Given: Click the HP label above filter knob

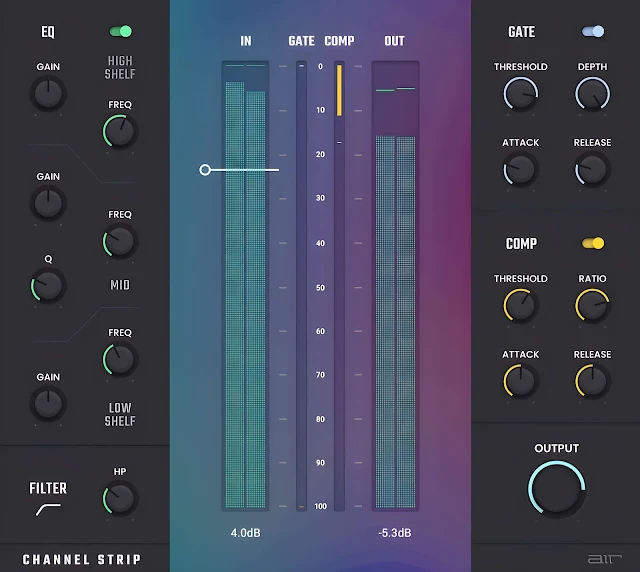Looking at the screenshot, I should click(120, 472).
